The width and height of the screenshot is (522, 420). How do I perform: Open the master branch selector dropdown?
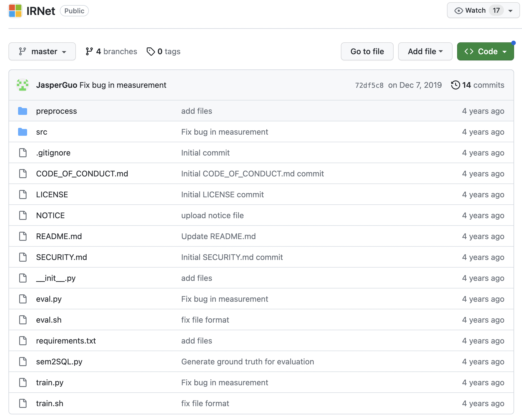[x=42, y=51]
